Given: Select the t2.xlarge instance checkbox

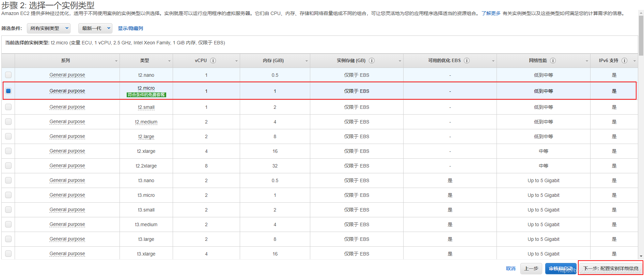Looking at the screenshot, I should tap(9, 151).
